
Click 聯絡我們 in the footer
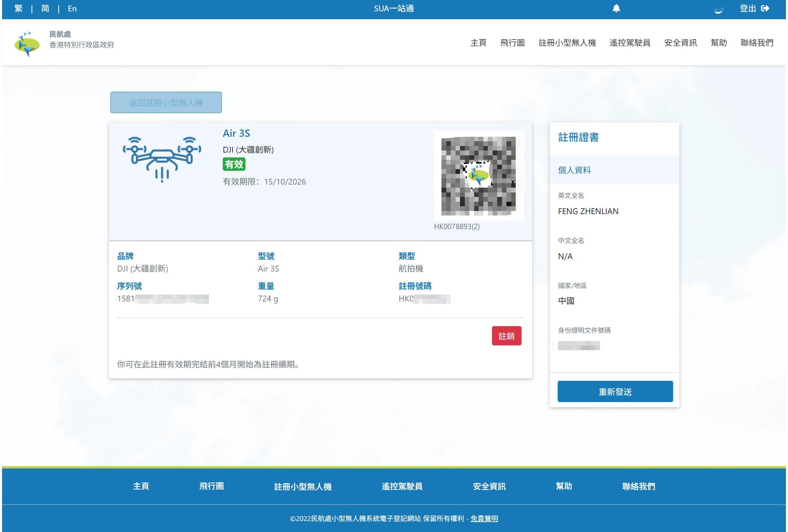coord(638,486)
